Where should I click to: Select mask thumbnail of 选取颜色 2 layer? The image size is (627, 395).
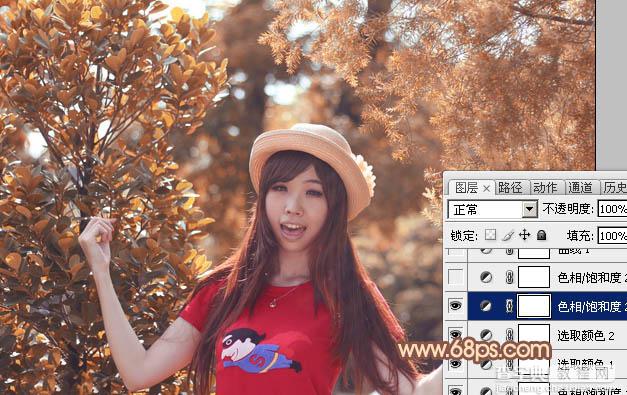tap(534, 335)
